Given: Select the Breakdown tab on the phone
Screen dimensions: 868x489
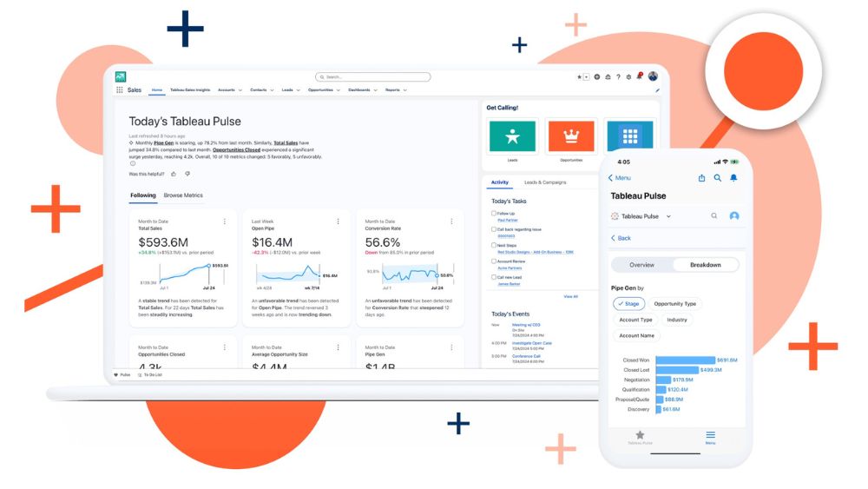Looking at the screenshot, I should 705,265.
